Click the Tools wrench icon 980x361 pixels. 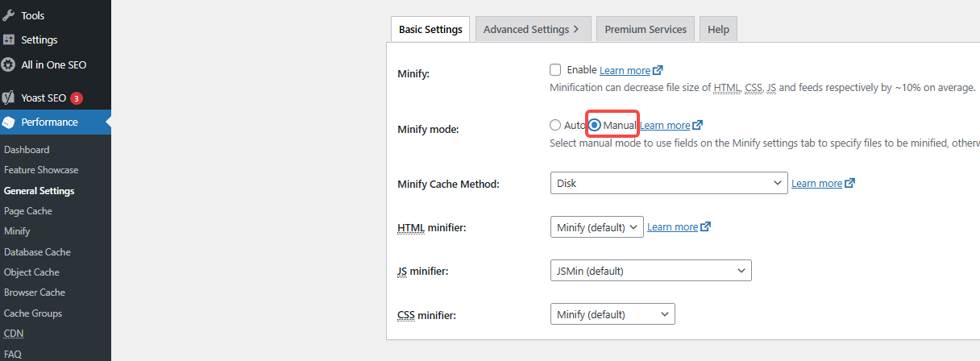click(9, 15)
